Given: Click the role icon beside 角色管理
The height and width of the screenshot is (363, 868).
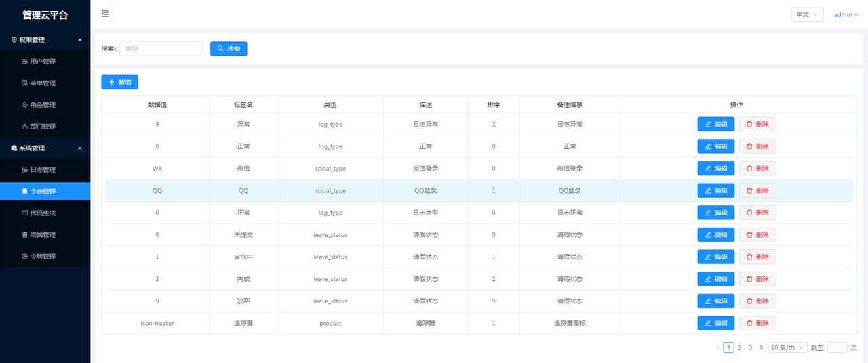Looking at the screenshot, I should (x=25, y=105).
